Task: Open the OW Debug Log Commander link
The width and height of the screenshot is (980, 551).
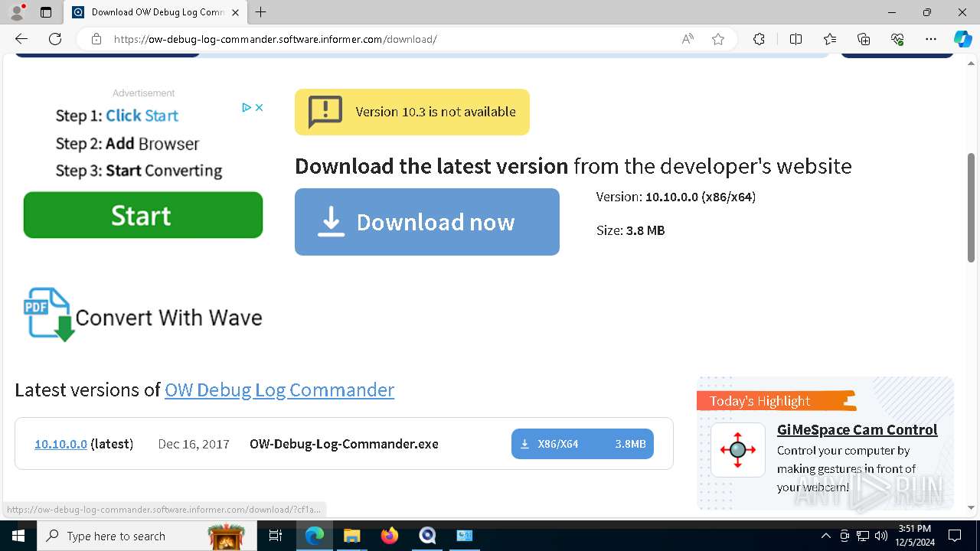Action: pos(279,390)
